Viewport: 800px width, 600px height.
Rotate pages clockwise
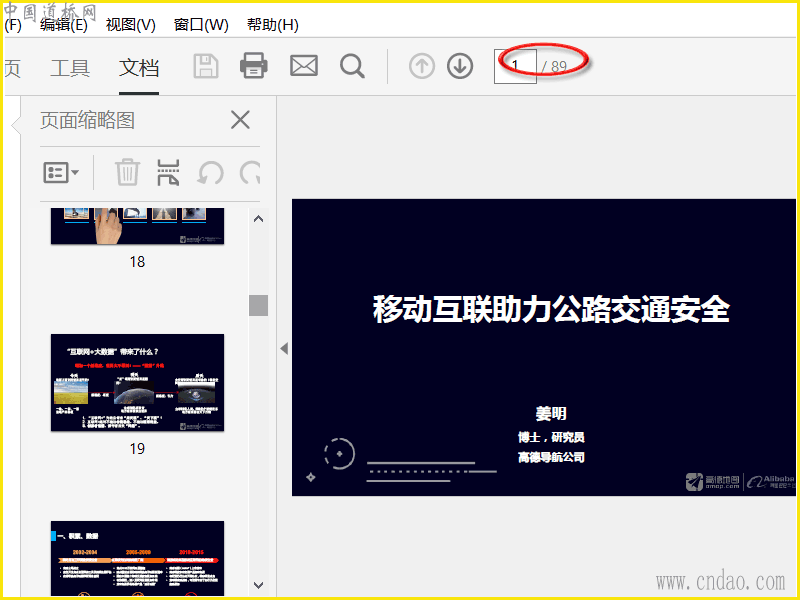(x=251, y=173)
